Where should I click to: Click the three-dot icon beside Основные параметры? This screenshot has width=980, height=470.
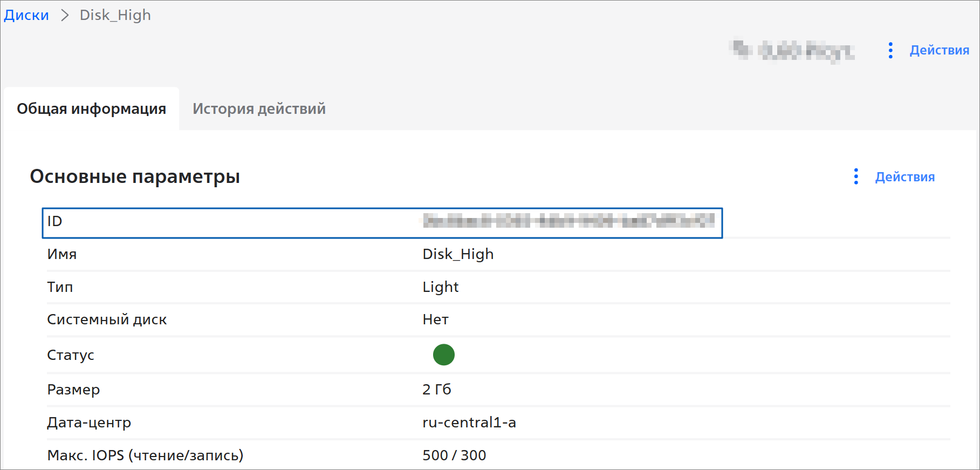[x=856, y=176]
